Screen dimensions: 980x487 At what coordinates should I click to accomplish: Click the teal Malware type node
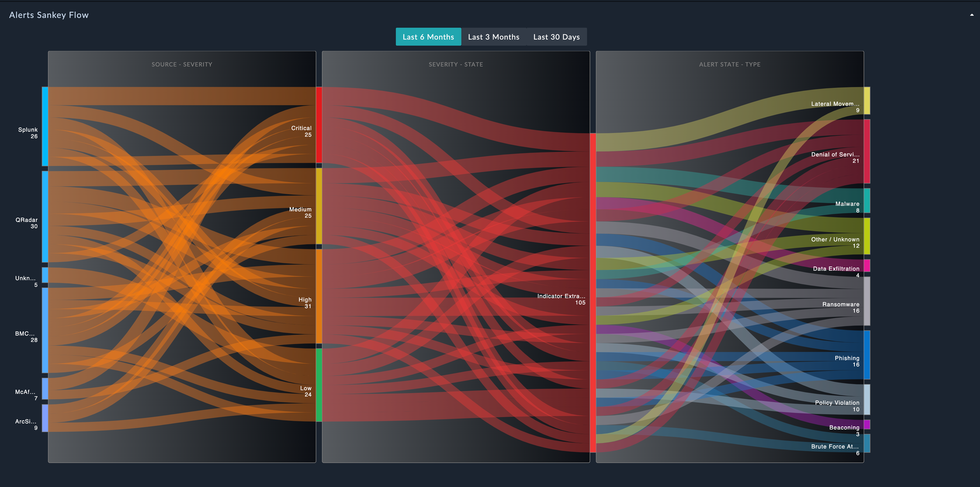coord(867,200)
